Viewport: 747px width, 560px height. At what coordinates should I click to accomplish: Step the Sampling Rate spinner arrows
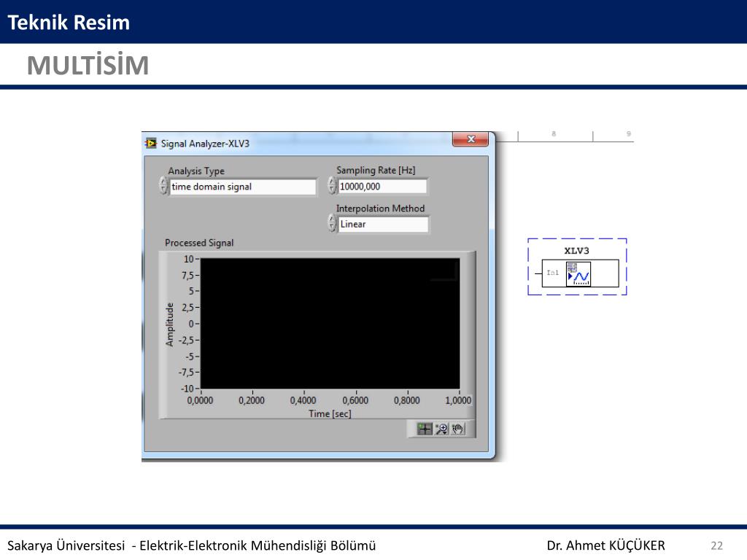332,185
